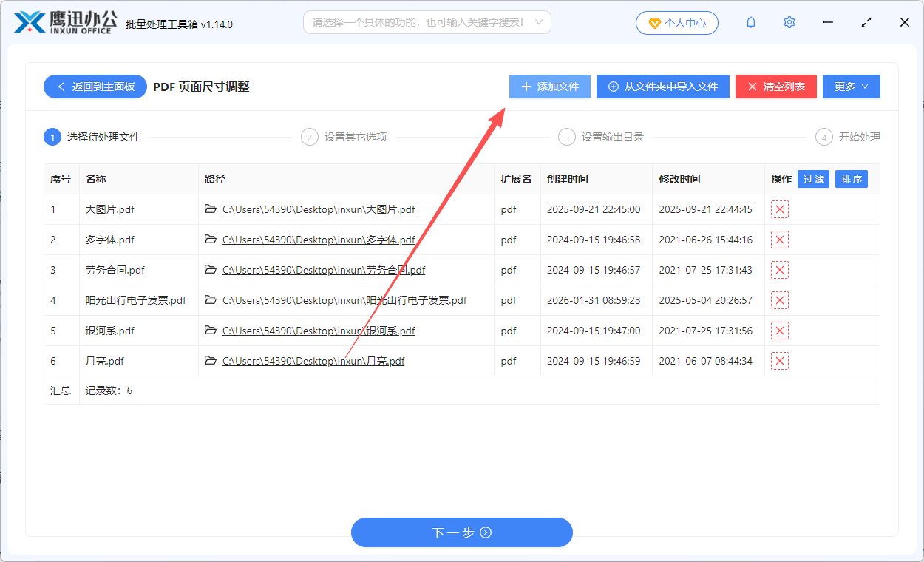Click the 下一步 button
924x562 pixels.
click(461, 532)
